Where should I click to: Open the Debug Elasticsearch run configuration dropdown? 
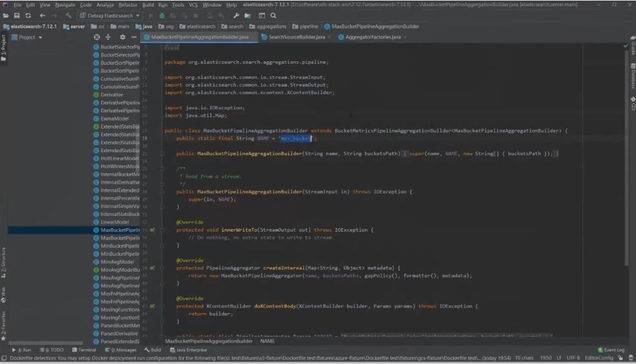tap(110, 15)
